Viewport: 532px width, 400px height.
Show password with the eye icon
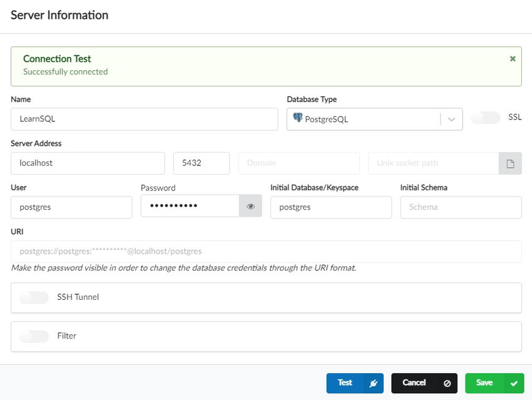[250, 207]
